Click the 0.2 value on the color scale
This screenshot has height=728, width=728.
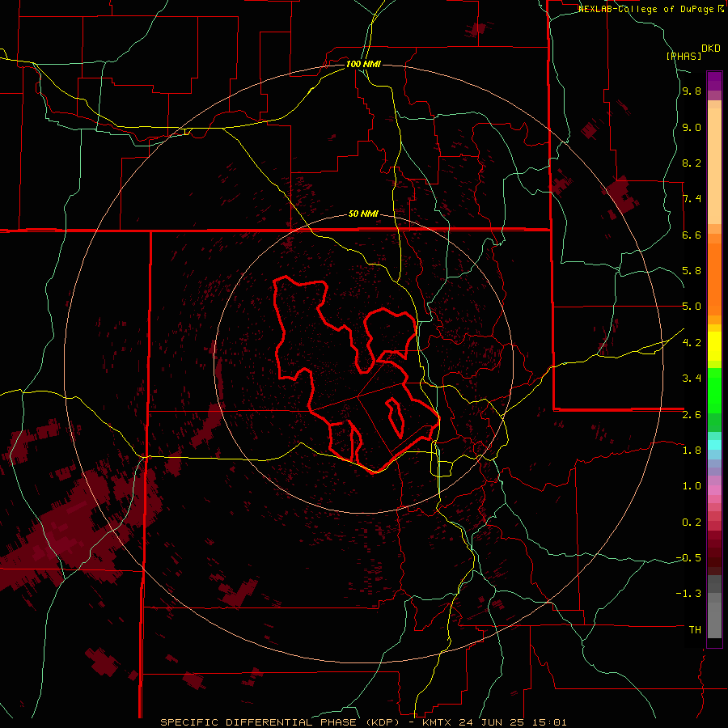pos(692,523)
